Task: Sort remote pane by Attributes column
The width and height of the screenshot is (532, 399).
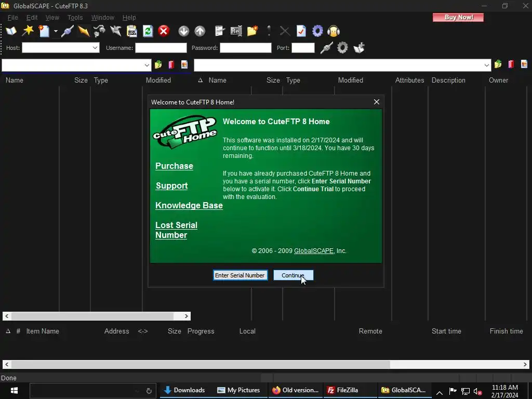Action: click(409, 81)
